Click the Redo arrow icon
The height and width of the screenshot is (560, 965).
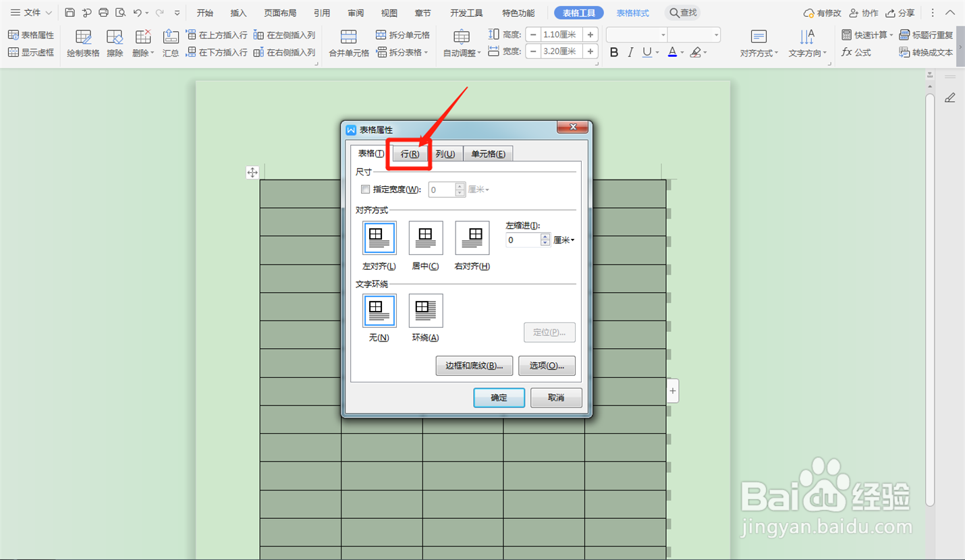point(160,13)
